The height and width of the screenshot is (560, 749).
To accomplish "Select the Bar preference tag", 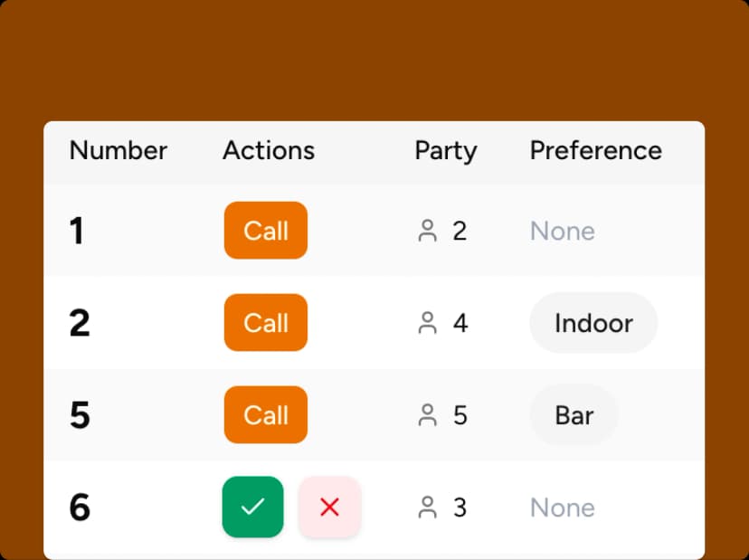I will 574,415.
